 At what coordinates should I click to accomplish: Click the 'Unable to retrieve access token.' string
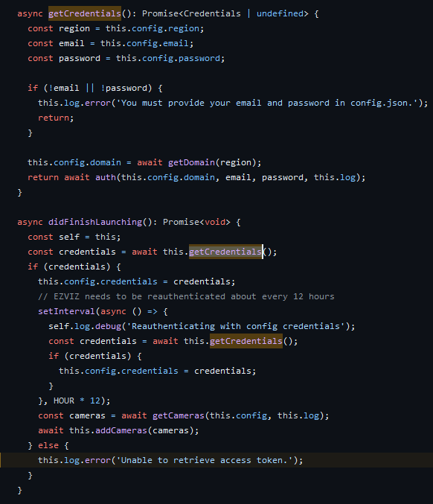[x=207, y=460]
